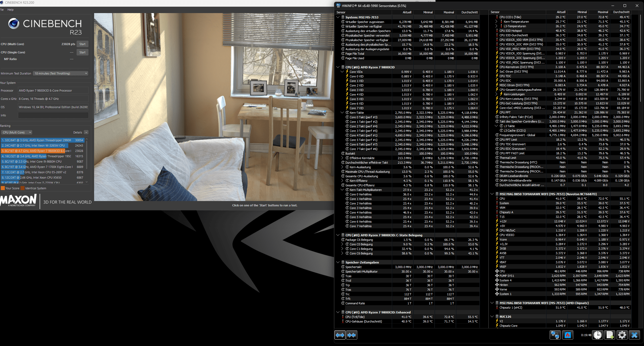Start the CPU (Single Core) test

point(82,52)
